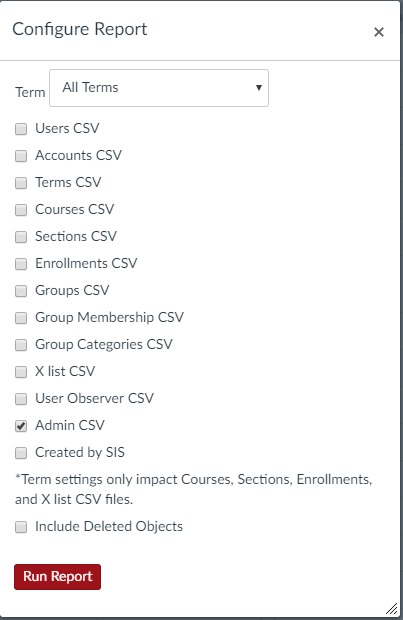Check Include Deleted Objects
This screenshot has width=403, height=620.
21,527
